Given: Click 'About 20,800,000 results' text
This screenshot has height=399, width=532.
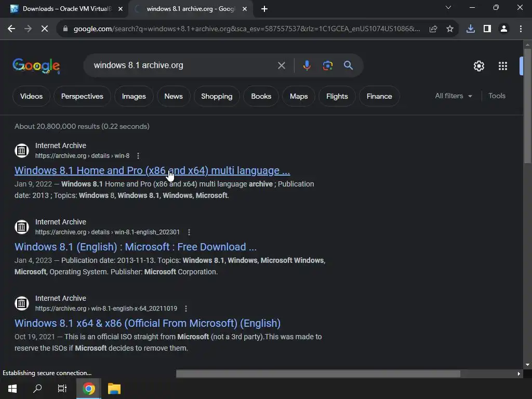Looking at the screenshot, I should pyautogui.click(x=82, y=126).
